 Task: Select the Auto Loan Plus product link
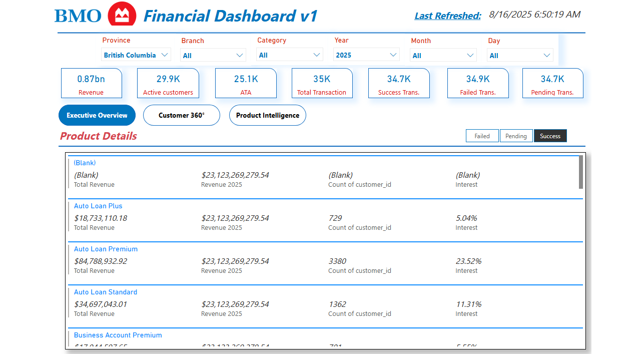point(98,206)
